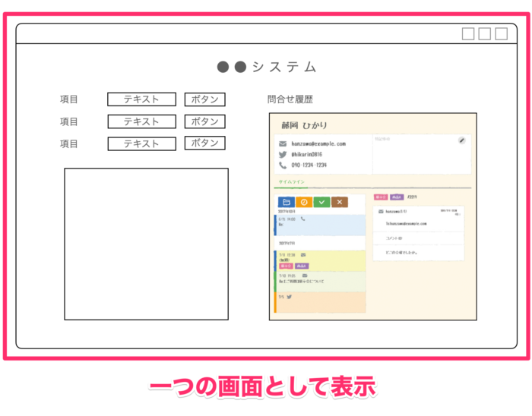This screenshot has height=416, width=532.
Task: Click the brown X icon button
Action: [x=340, y=202]
